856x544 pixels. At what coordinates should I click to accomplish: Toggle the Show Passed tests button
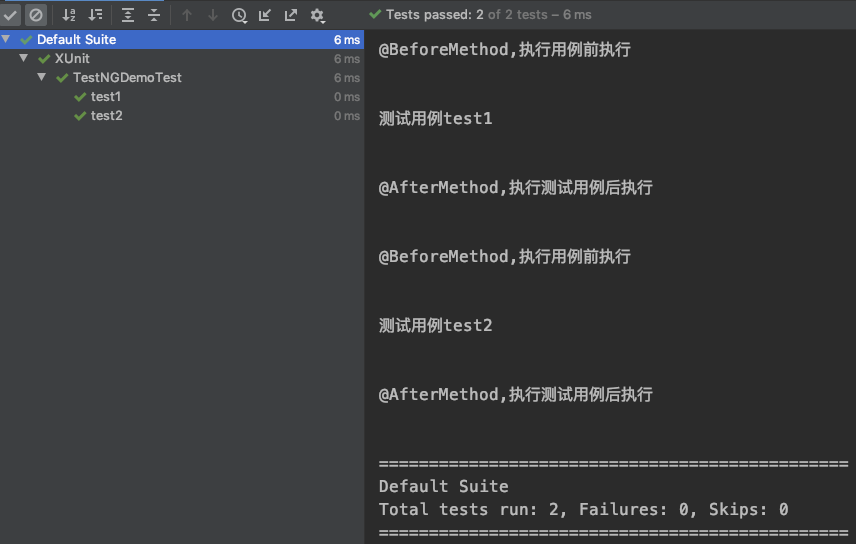point(10,15)
